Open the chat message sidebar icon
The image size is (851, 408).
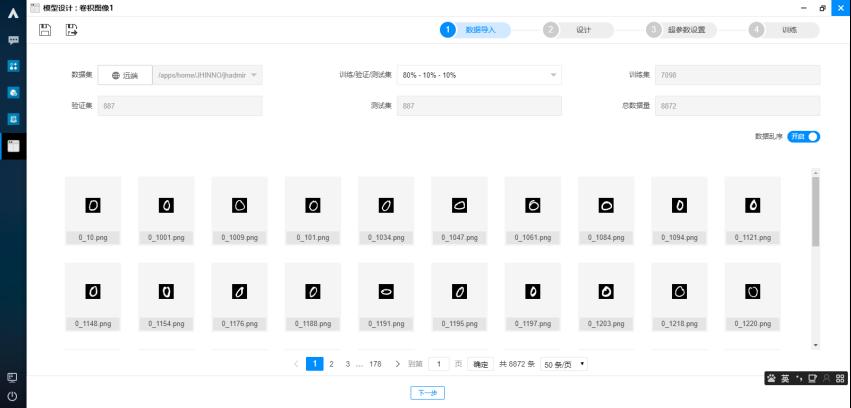14,40
